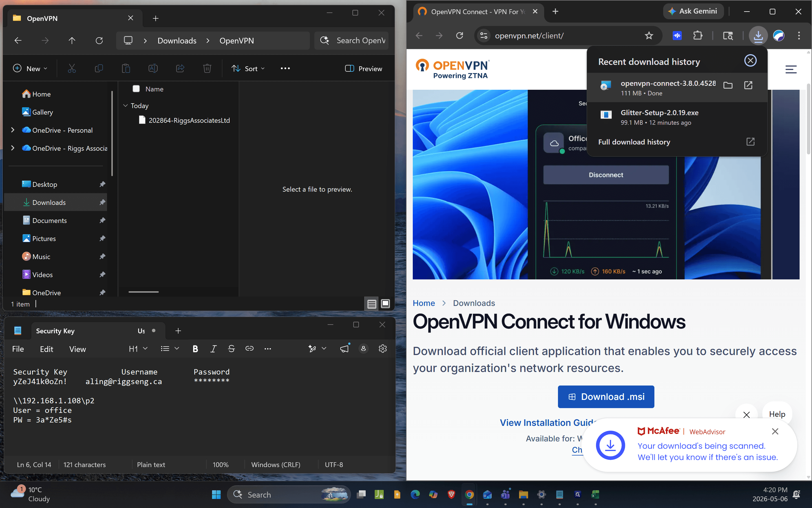The height and width of the screenshot is (508, 812).
Task: Insert a link in Notepad
Action: click(249, 349)
